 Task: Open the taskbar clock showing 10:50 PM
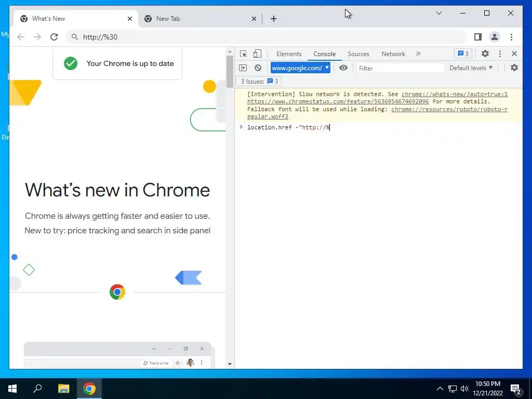tap(488, 389)
